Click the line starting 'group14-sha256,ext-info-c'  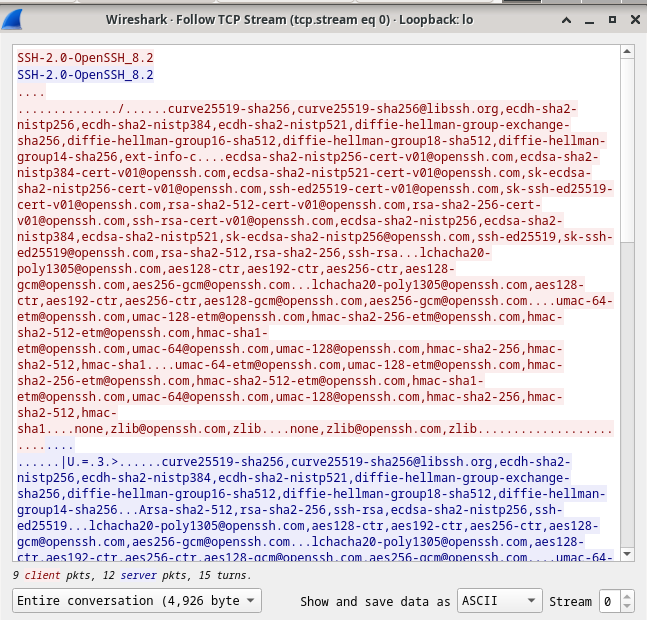307,157
